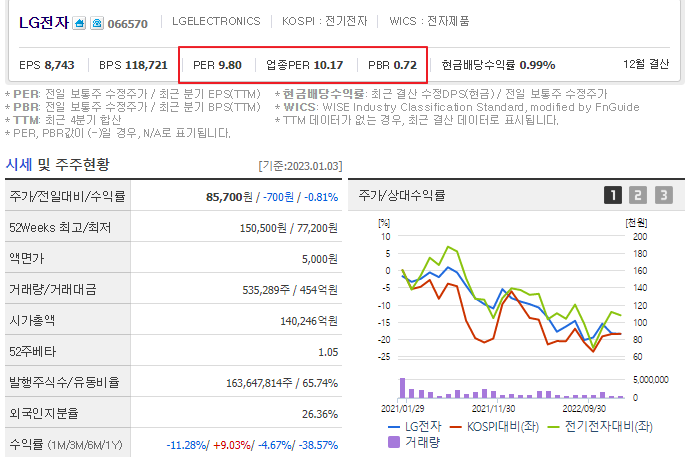Select the 150,500원 / 77,200원 value
The height and width of the screenshot is (457, 689).
[x=289, y=228]
